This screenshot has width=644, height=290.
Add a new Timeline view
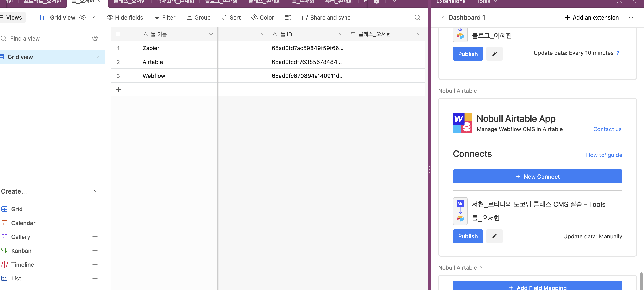(95, 264)
